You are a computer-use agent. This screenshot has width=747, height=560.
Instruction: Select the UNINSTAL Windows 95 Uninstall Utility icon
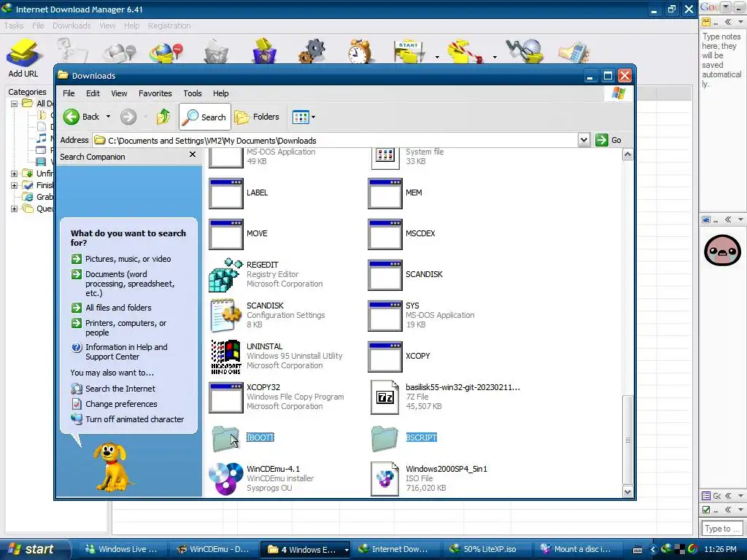click(225, 357)
